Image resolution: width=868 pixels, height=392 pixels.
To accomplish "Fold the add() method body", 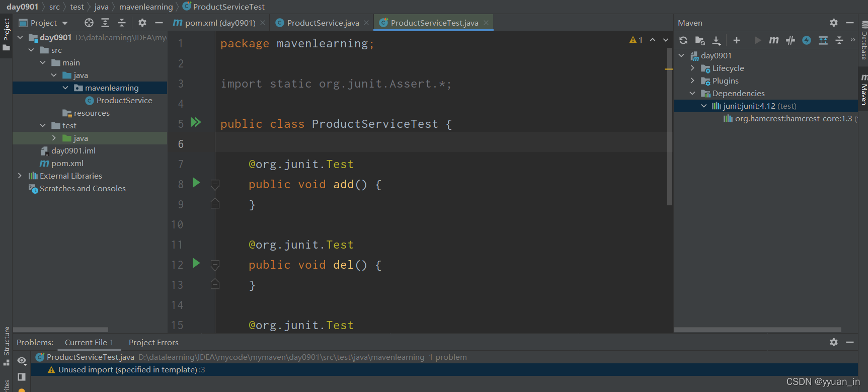I will pyautogui.click(x=215, y=185).
